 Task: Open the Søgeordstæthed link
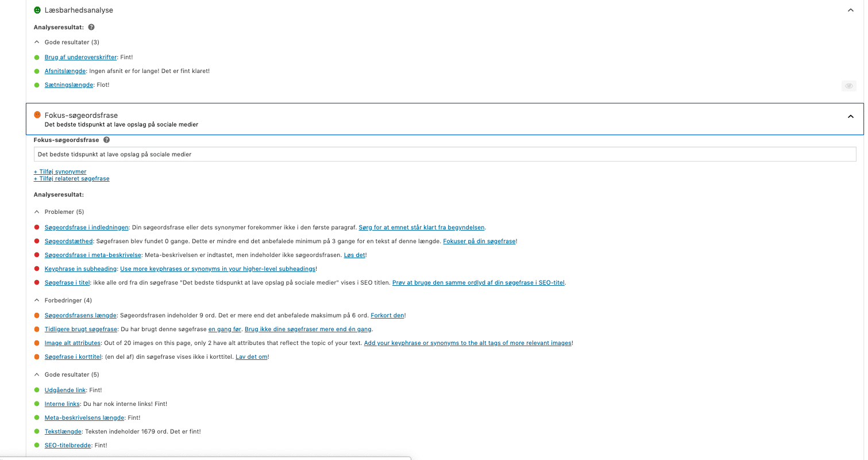point(69,241)
